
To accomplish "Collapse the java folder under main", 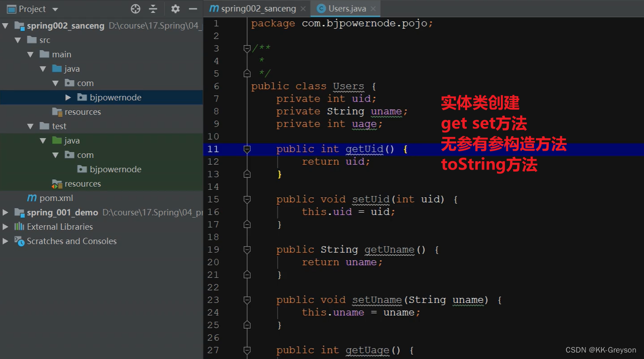I will pos(43,69).
